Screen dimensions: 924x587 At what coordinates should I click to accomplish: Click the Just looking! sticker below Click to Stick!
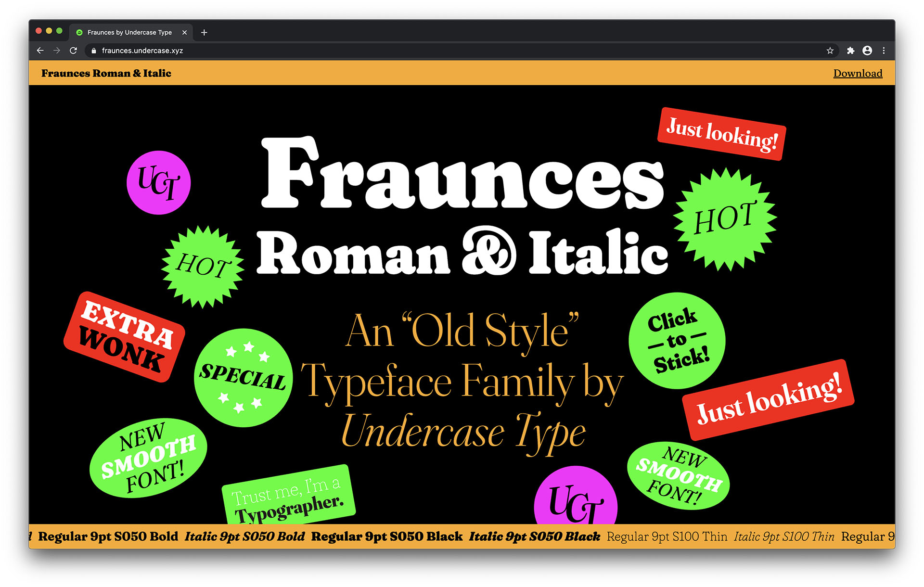coord(769,400)
